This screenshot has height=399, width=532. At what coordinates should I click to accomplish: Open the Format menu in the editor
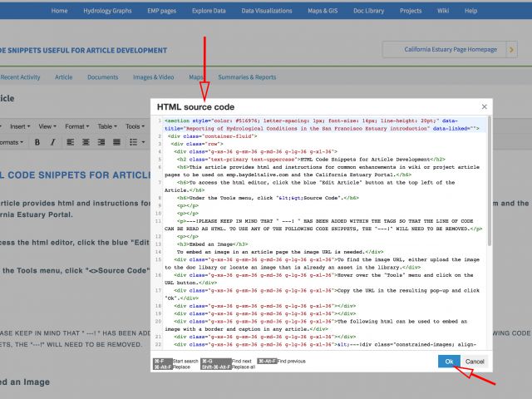point(77,126)
